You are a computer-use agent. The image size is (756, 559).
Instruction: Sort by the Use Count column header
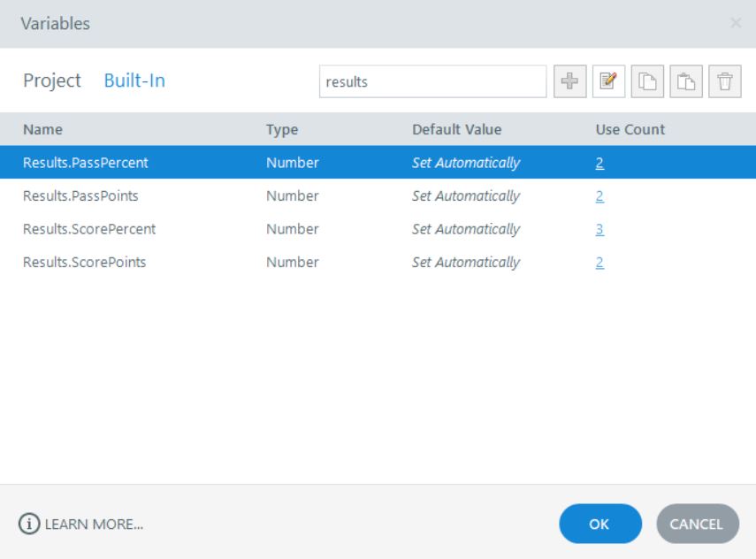coord(630,129)
